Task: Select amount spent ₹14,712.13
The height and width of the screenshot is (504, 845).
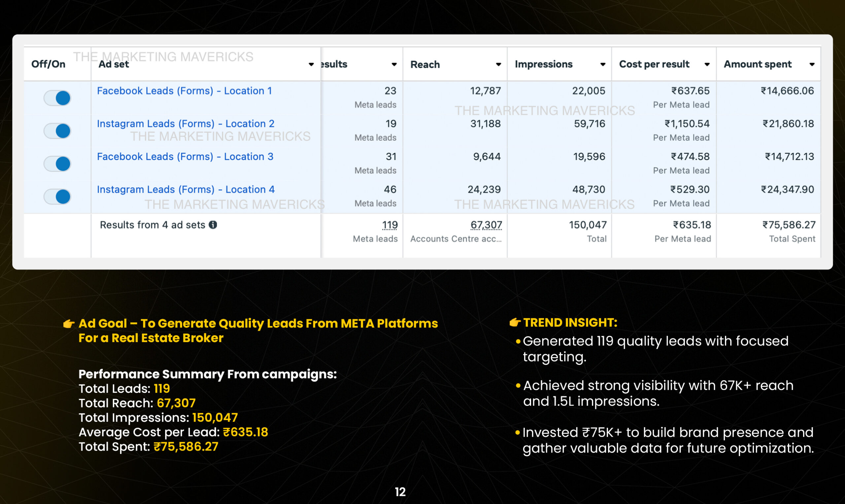Action: tap(789, 157)
